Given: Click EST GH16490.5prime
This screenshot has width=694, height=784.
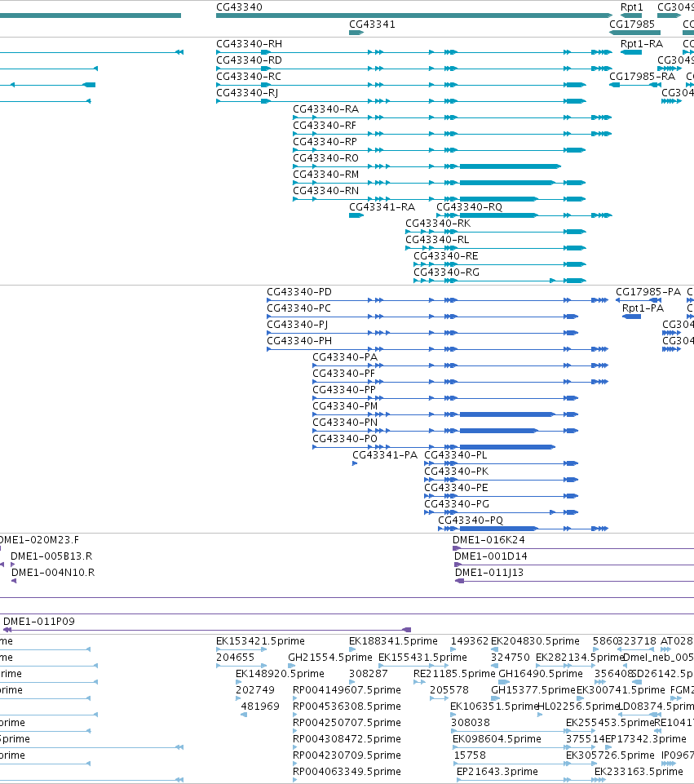Looking at the screenshot, I should pyautogui.click(x=541, y=674).
